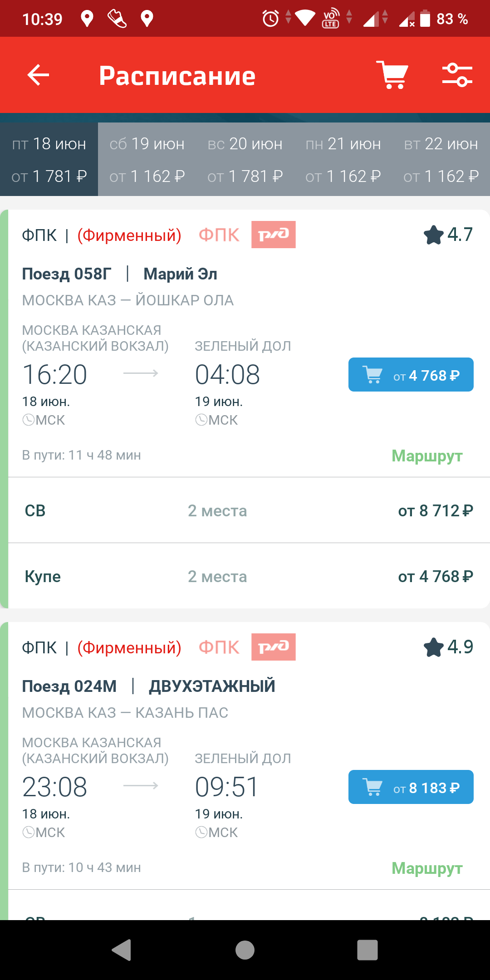The width and height of the screenshot is (490, 980).
Task: Tap the 4.7 star rating
Action: (448, 235)
